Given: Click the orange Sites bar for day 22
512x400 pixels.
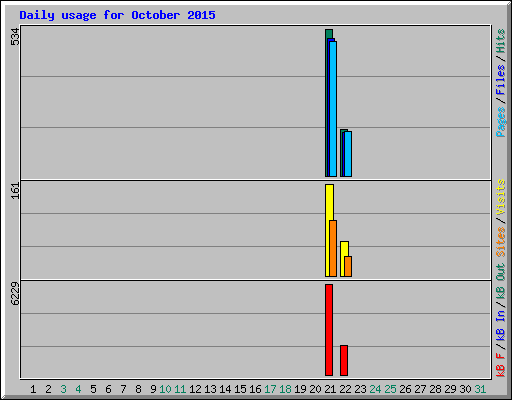Looking at the screenshot, I should (x=348, y=266).
